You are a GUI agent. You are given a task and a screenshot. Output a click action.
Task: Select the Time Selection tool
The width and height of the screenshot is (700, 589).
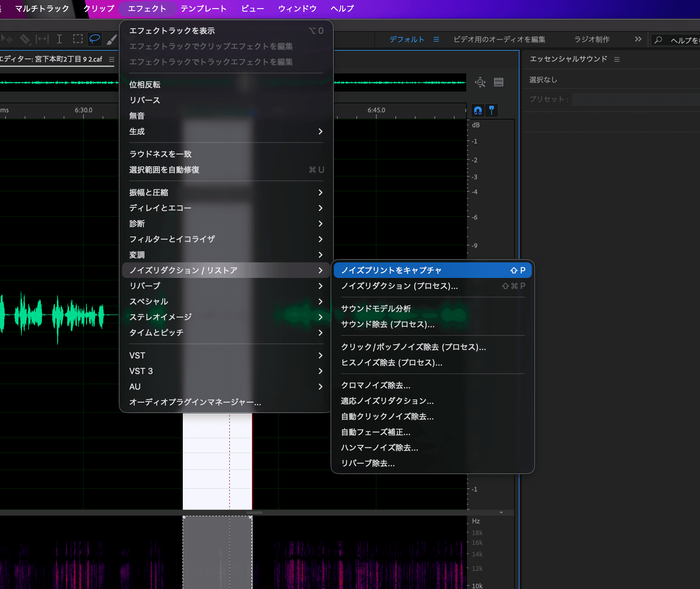(59, 39)
